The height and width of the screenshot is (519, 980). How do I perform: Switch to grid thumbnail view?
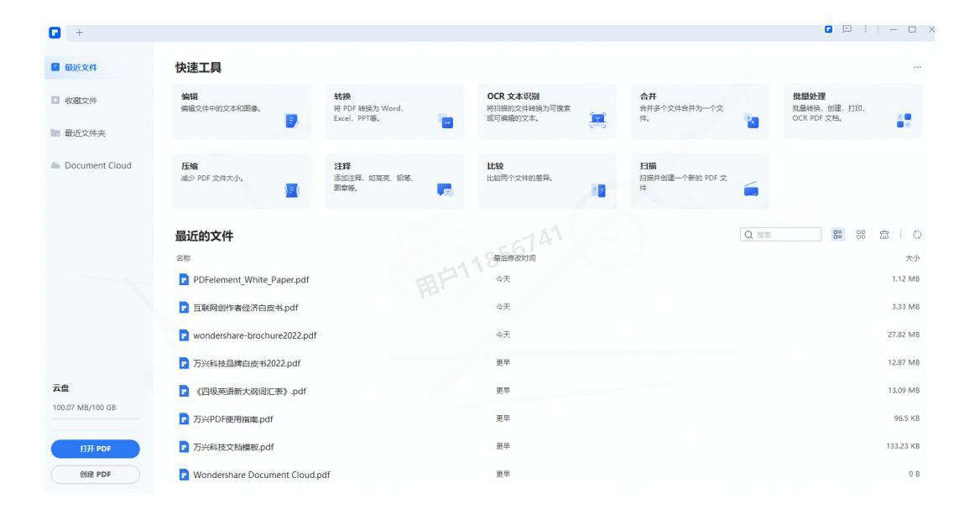[x=861, y=235]
